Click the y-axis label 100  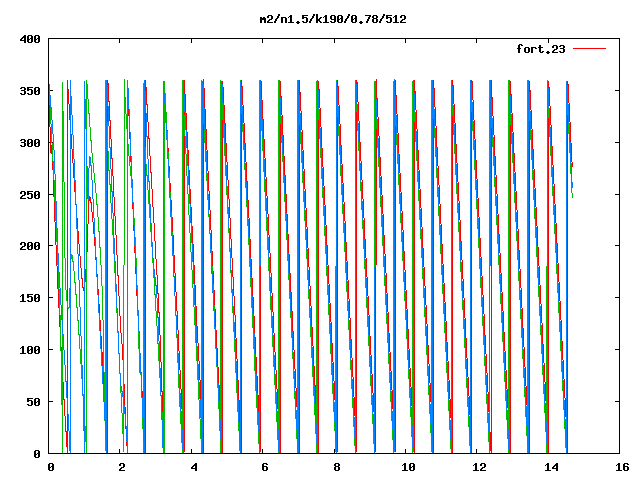pyautogui.click(x=30, y=350)
